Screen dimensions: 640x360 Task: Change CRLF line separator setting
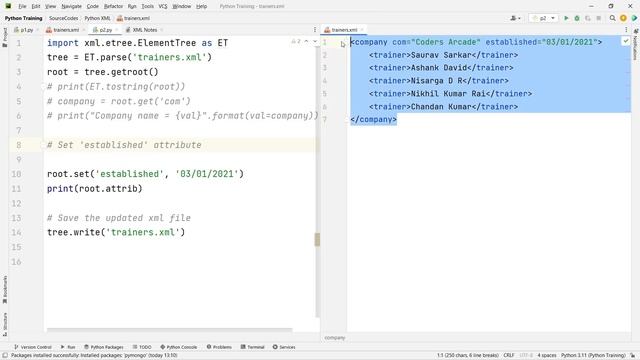[x=509, y=356]
